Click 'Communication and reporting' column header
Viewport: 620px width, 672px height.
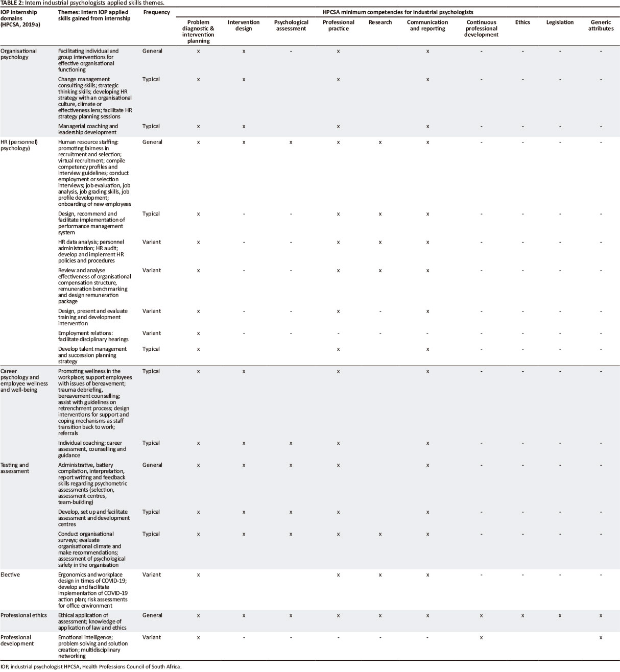click(427, 26)
